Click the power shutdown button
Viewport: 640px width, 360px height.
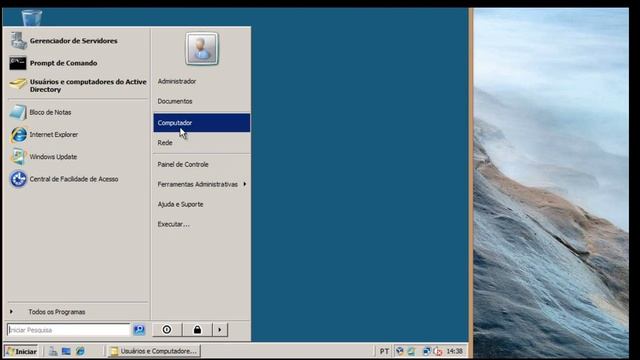point(167,330)
